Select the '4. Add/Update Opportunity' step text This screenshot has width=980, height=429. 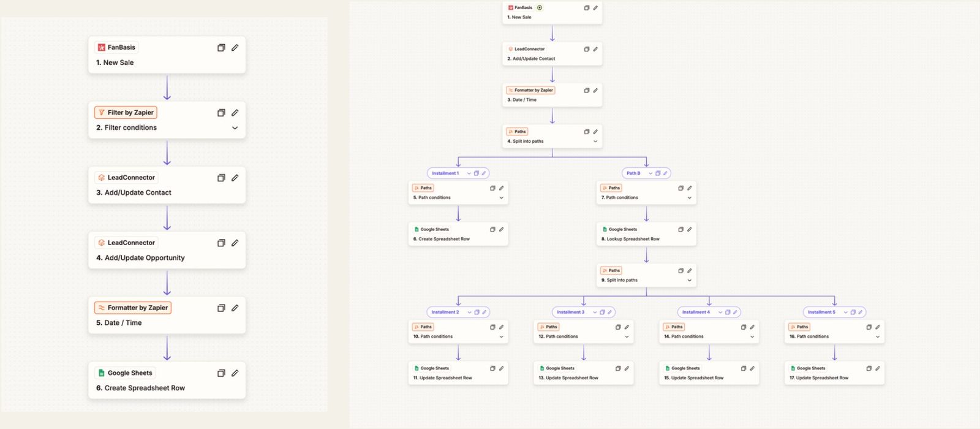pyautogui.click(x=140, y=258)
